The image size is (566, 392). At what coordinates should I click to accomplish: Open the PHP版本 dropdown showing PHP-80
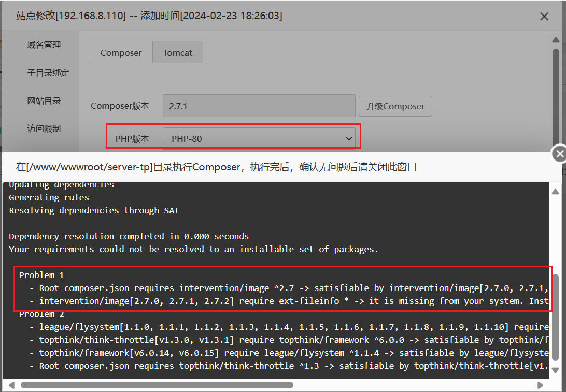259,139
